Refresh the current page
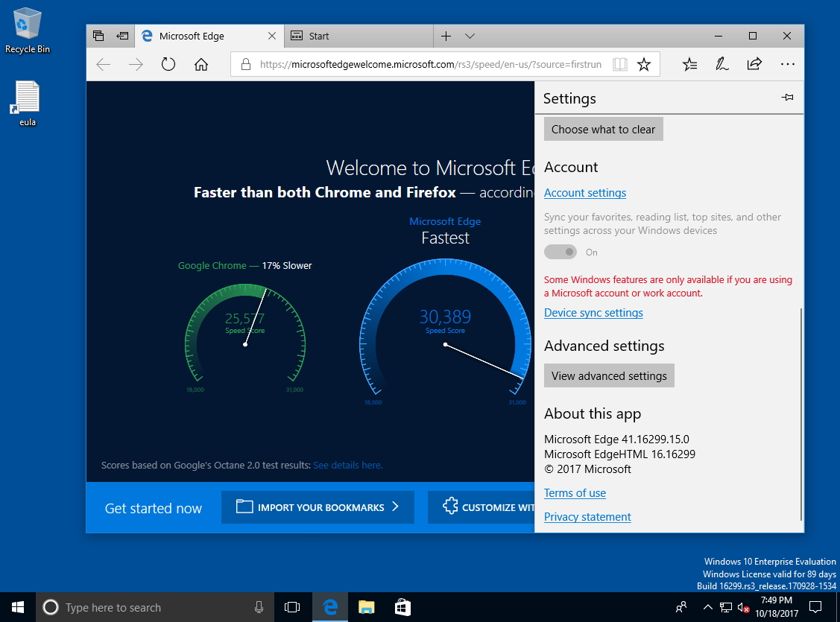 point(168,64)
